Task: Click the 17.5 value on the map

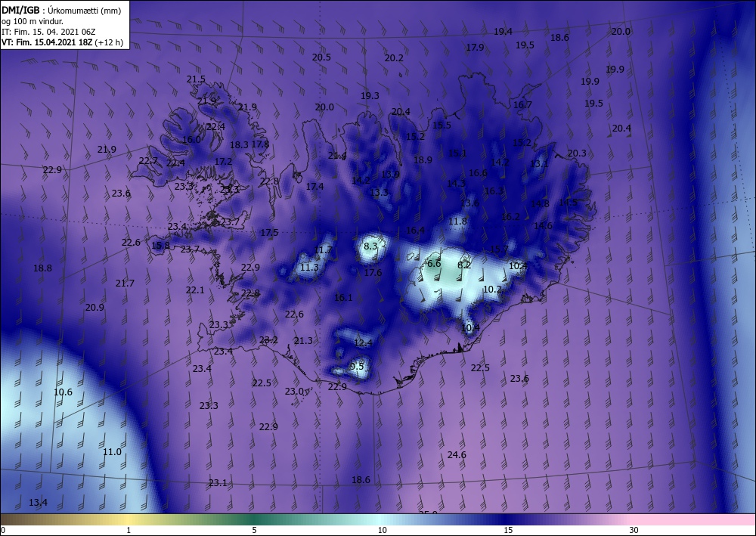Action: point(270,232)
